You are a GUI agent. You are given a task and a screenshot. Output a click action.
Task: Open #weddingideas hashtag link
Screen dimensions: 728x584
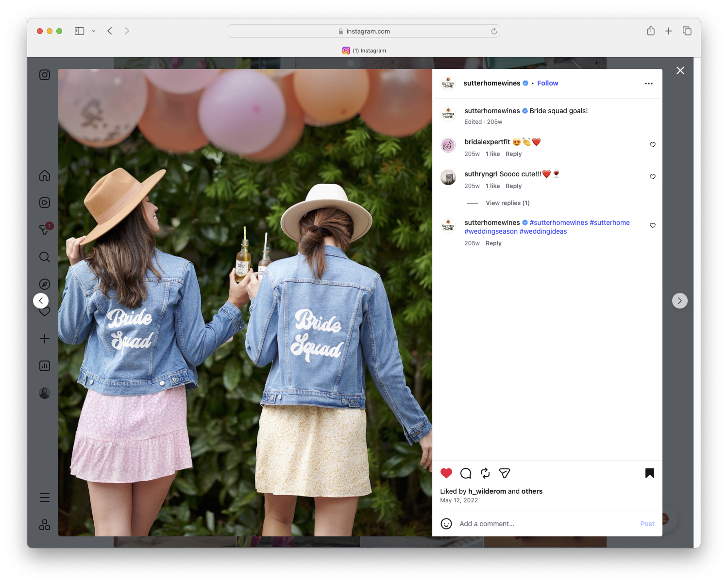(x=543, y=231)
